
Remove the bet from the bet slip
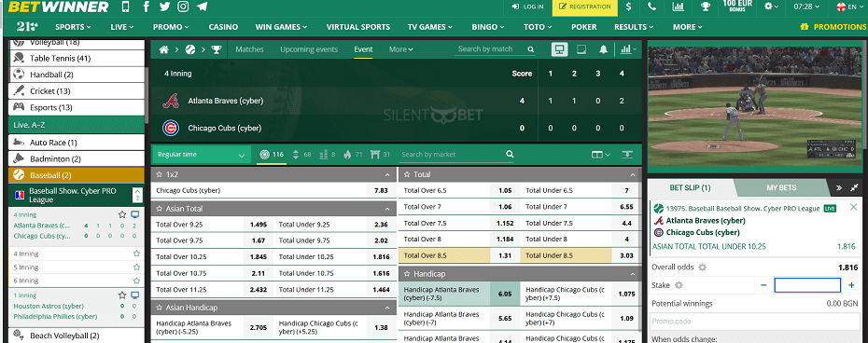[853, 207]
